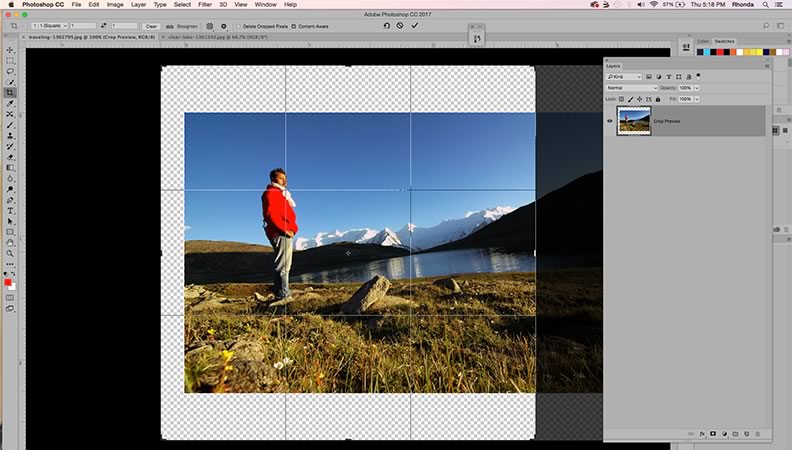Open the Filter menu

(x=204, y=5)
